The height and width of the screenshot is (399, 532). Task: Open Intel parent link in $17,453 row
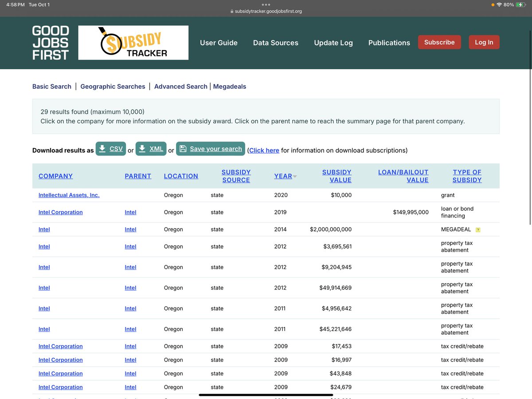130,346
